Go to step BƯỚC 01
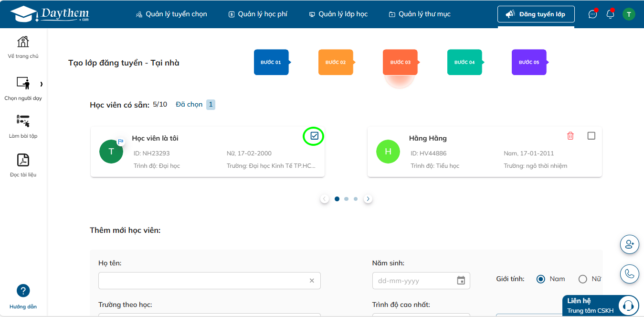 (271, 62)
